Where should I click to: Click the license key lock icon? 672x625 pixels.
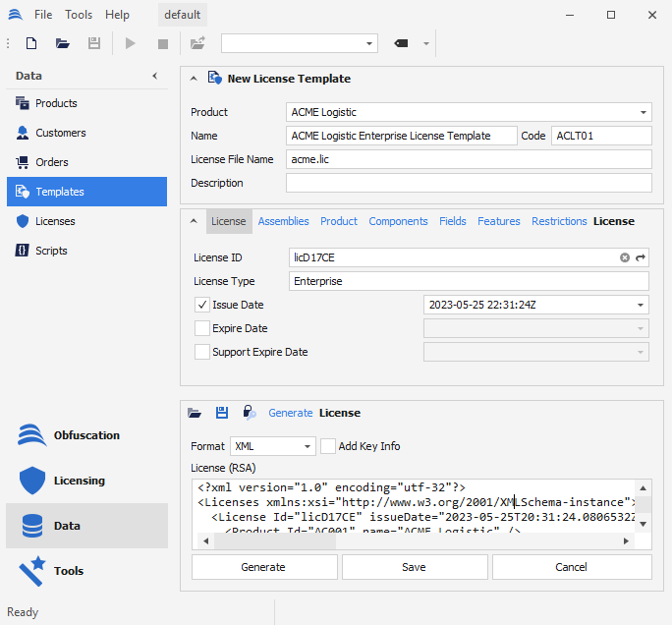coord(250,413)
